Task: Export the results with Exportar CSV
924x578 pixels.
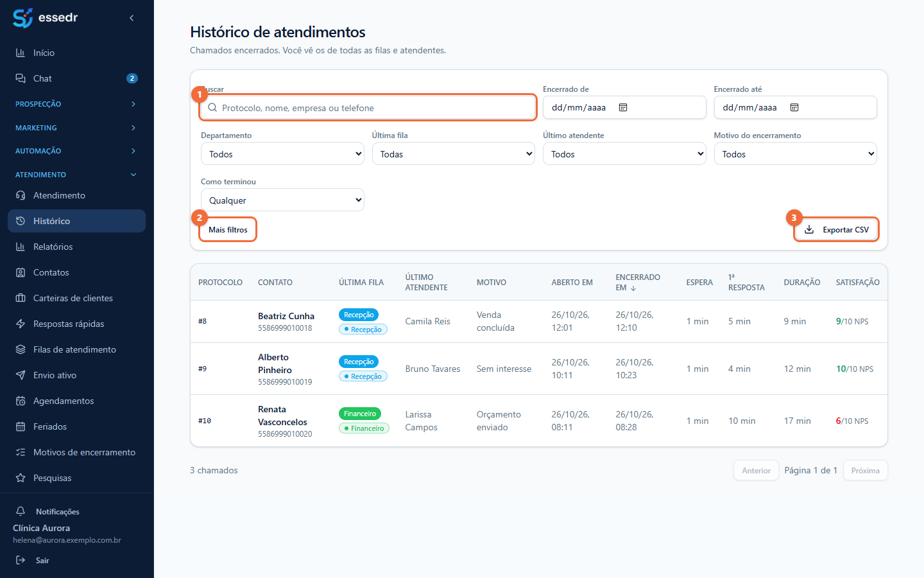Action: [x=837, y=230]
